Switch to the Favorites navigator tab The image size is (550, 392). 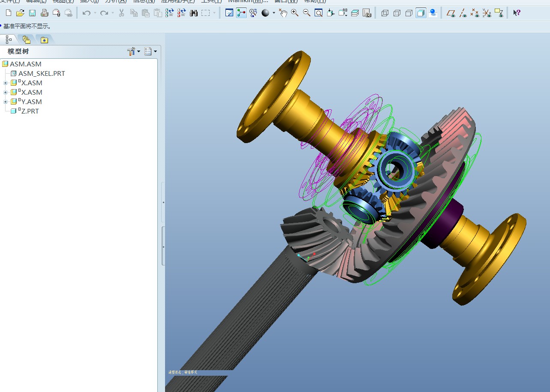coord(44,40)
